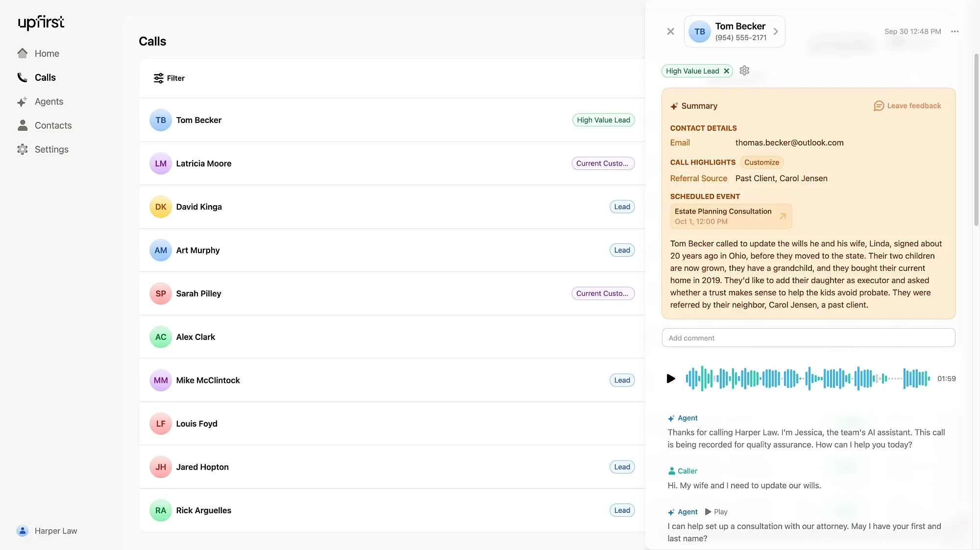Open tag settings gear icon

(744, 71)
